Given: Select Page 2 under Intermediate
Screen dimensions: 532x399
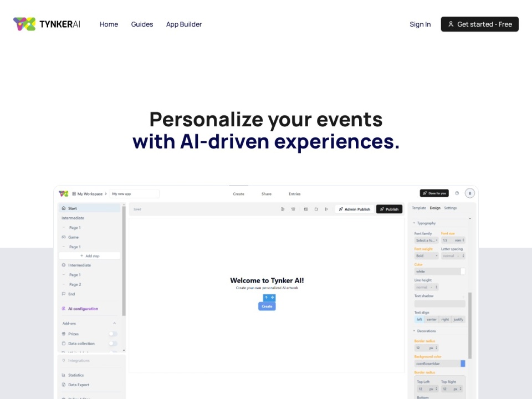Looking at the screenshot, I should (75, 284).
